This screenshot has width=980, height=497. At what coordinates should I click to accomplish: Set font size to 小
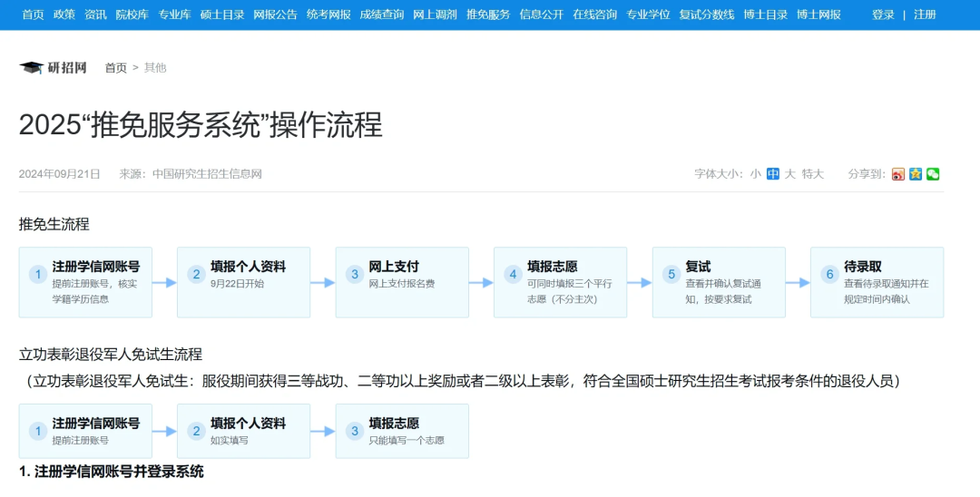pos(756,174)
